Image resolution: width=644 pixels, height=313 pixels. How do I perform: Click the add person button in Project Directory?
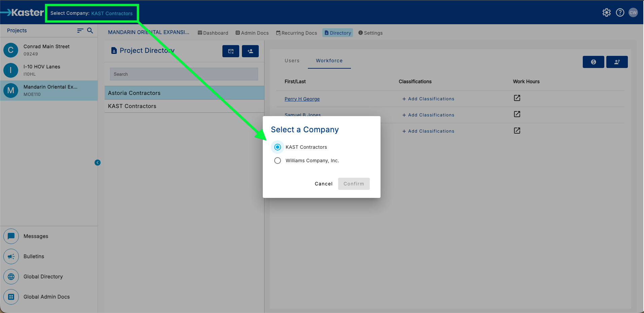tap(250, 51)
